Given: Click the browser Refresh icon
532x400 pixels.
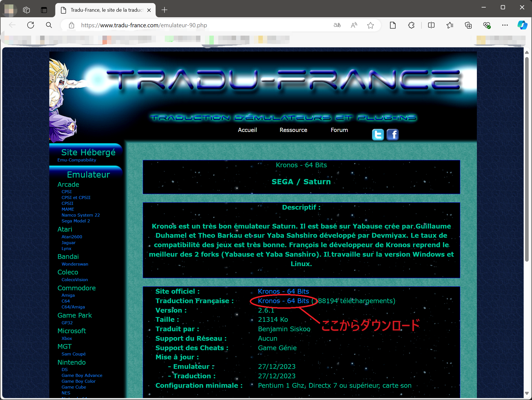Looking at the screenshot, I should [31, 25].
